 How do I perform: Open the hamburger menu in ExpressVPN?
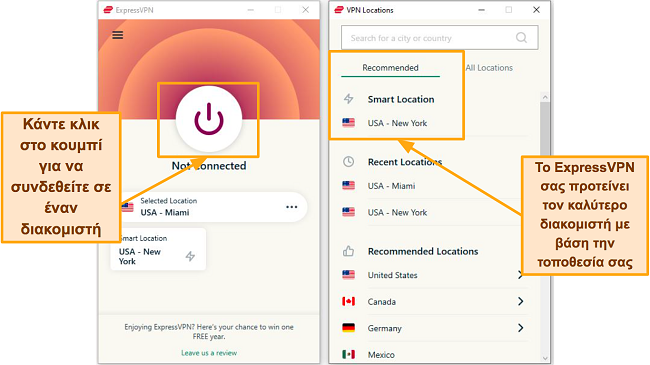(118, 35)
